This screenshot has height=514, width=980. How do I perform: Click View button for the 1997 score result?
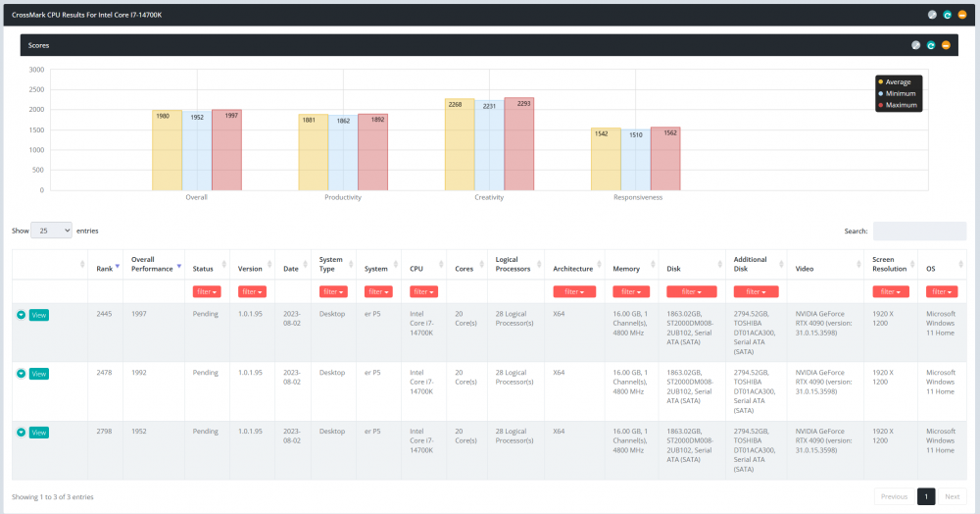click(x=39, y=315)
